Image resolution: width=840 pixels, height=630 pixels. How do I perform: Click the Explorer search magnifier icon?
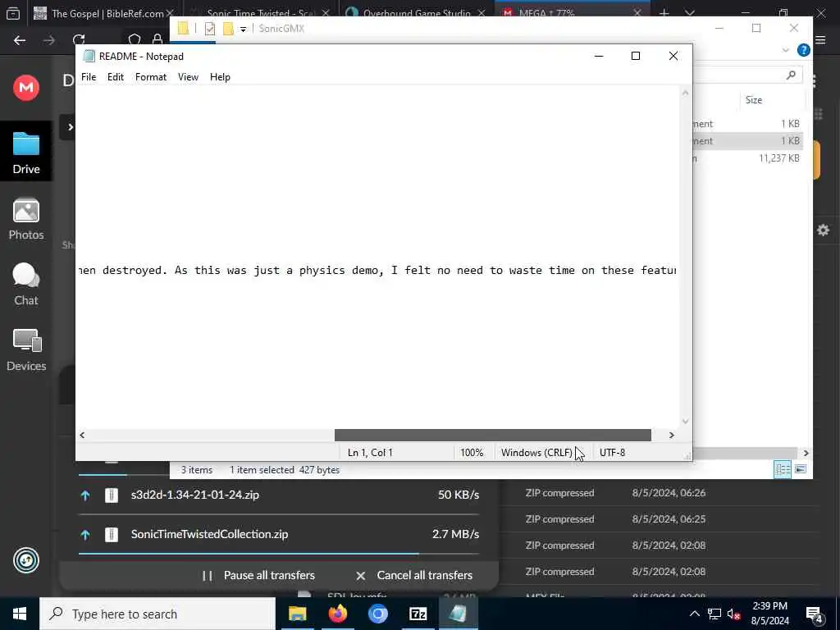click(792, 75)
